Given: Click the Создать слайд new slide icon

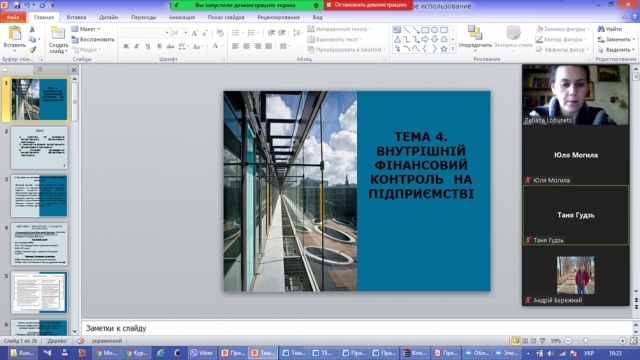Looking at the screenshot, I should [58, 33].
